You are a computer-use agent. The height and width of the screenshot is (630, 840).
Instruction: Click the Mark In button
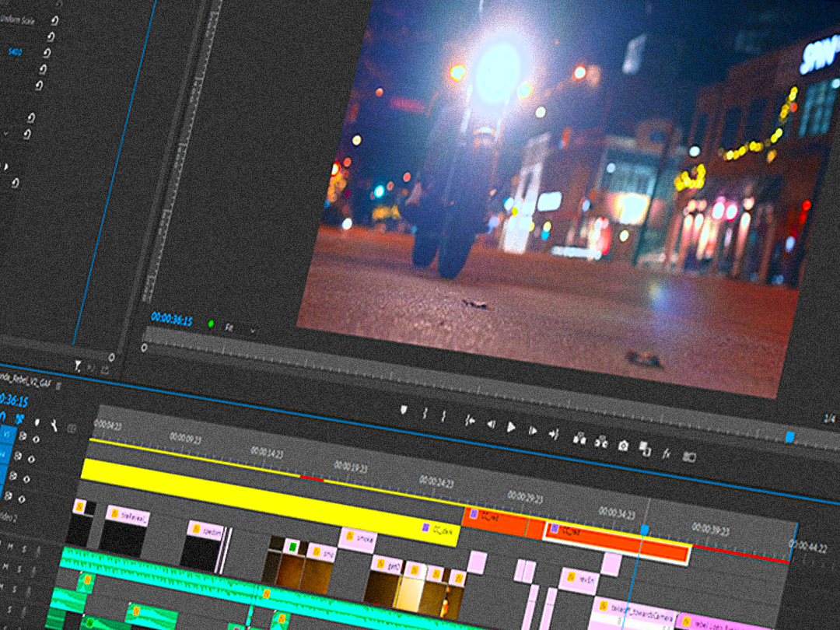click(x=425, y=413)
